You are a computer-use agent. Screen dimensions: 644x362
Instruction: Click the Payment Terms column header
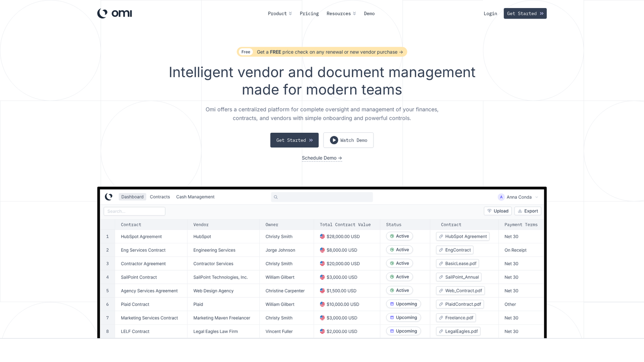(521, 225)
